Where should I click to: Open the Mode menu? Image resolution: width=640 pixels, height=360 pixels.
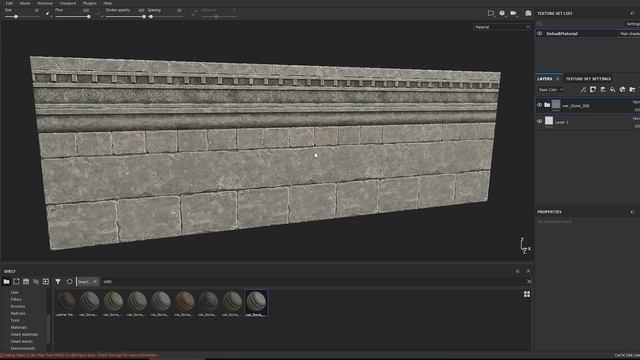(25, 3)
